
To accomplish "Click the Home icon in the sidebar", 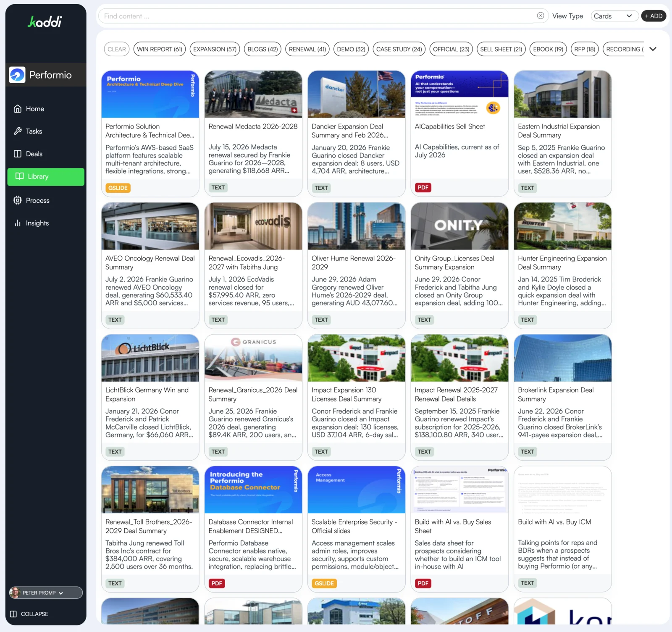I will pyautogui.click(x=18, y=109).
